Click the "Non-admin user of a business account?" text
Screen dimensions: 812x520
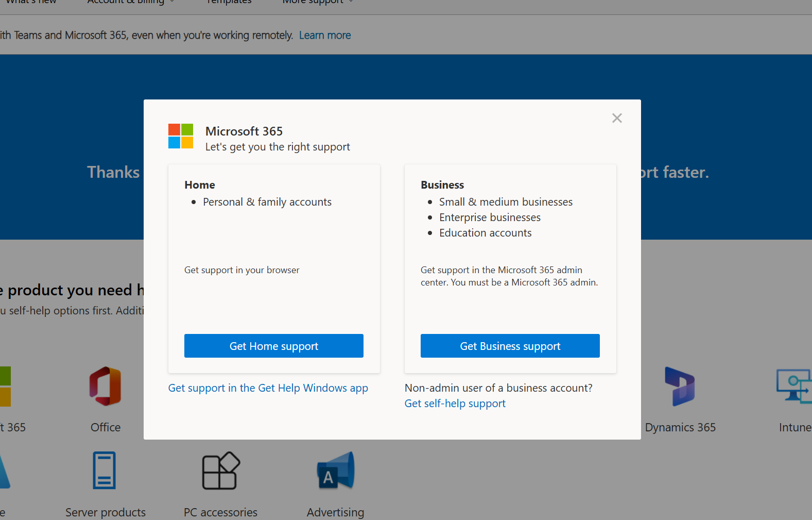[498, 388]
